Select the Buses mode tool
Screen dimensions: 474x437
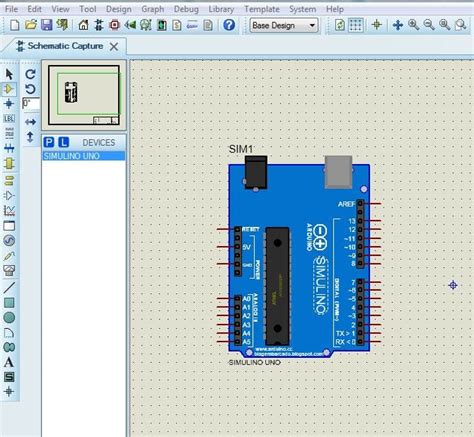click(x=9, y=148)
